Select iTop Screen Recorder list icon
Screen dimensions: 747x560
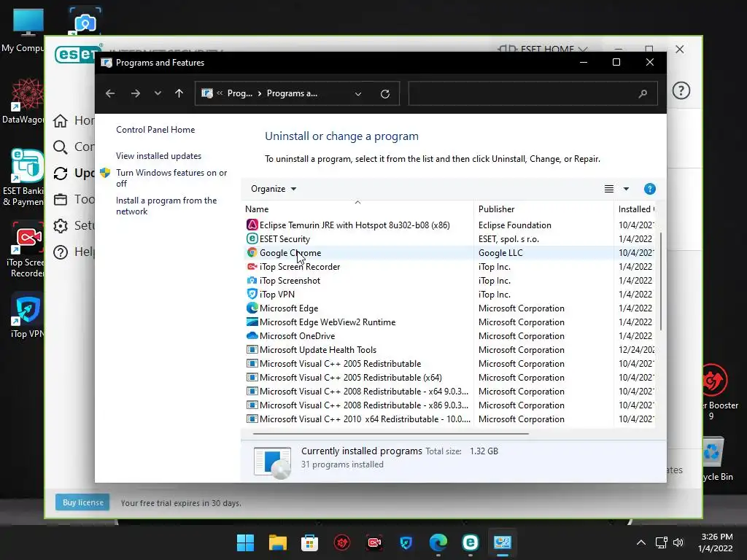[x=252, y=266]
